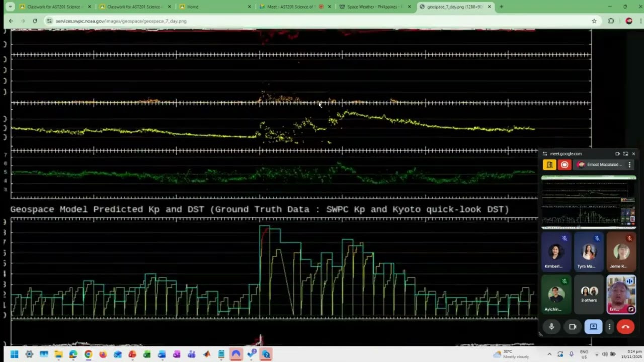Viewport: 644px width, 362px height.
Task: Toggle camera in Meet mini window
Action: [x=573, y=327]
